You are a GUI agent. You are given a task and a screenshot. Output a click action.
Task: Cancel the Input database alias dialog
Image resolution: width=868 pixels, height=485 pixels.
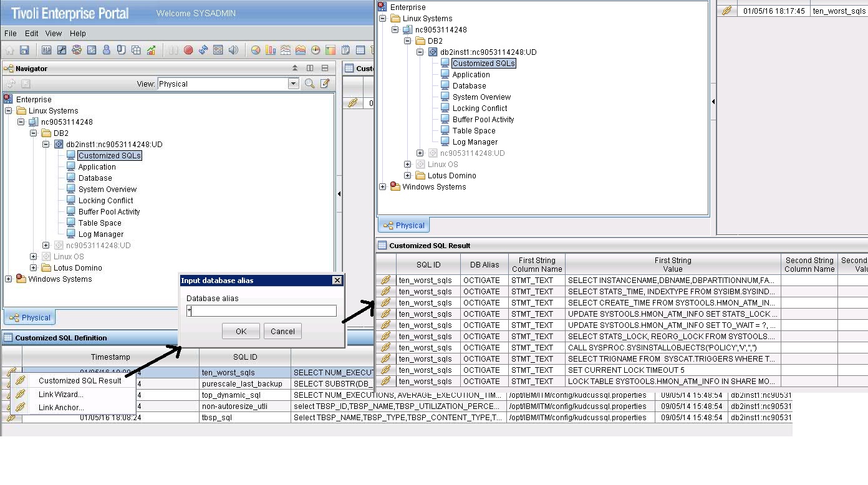click(282, 331)
